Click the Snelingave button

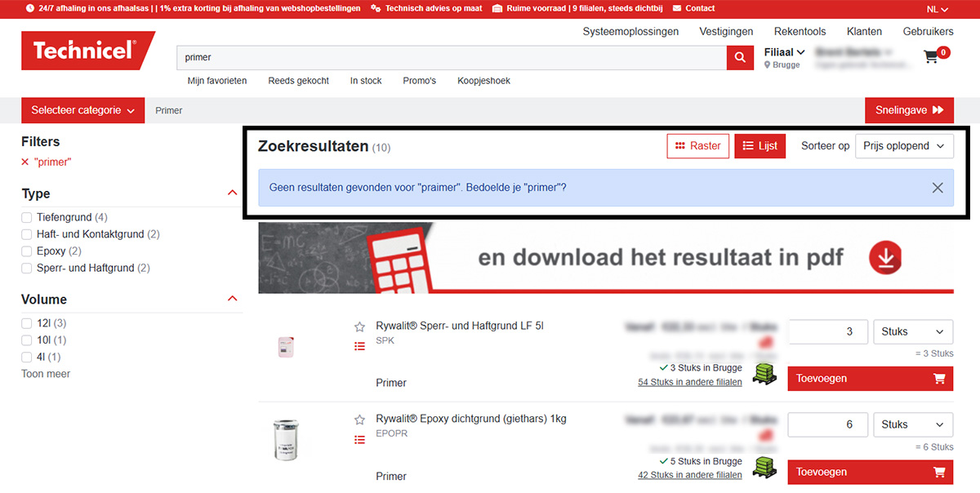[909, 110]
